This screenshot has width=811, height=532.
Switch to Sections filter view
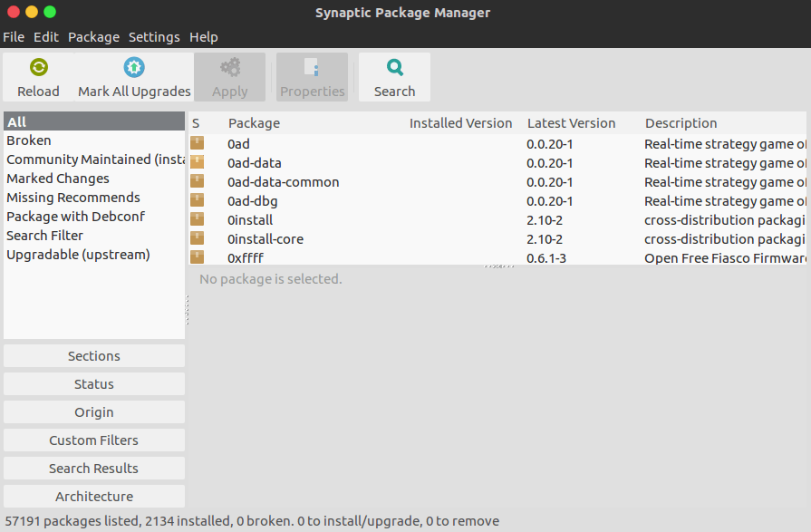click(x=94, y=356)
